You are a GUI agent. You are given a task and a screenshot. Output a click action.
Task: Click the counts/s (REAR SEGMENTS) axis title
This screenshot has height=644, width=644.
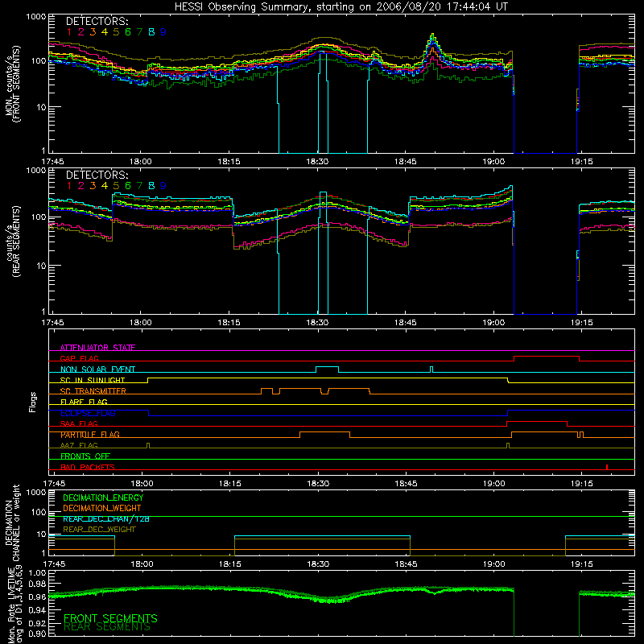point(12,242)
